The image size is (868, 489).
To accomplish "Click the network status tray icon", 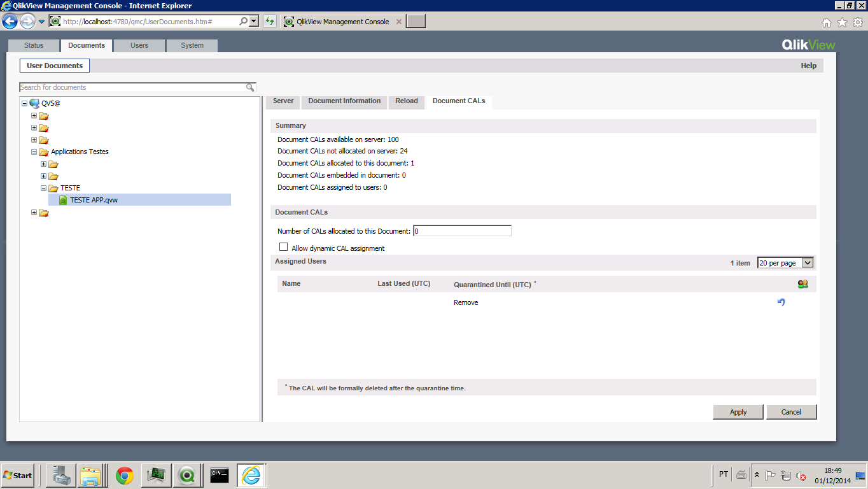I will point(786,475).
